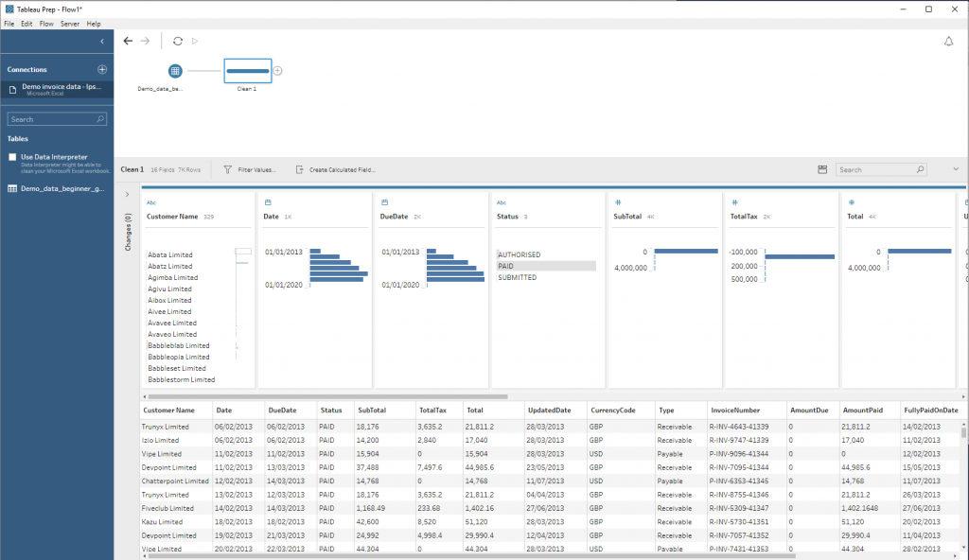Open the Edit menu

(26, 24)
